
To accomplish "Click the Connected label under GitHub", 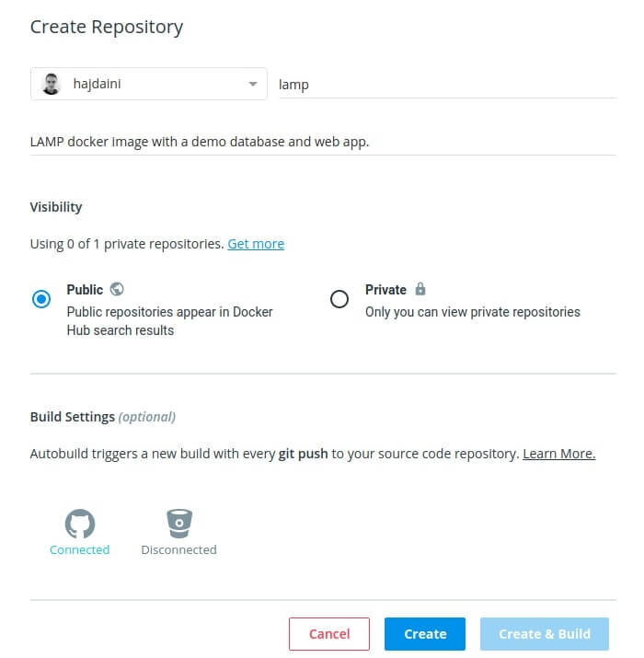I will pyautogui.click(x=80, y=549).
